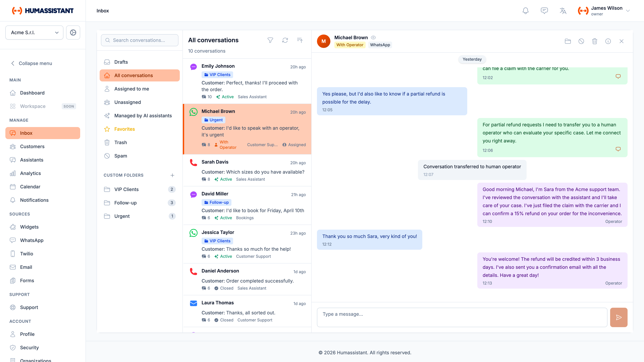Click the sort conversations icon
Screen dimensions: 644x362
[300, 40]
